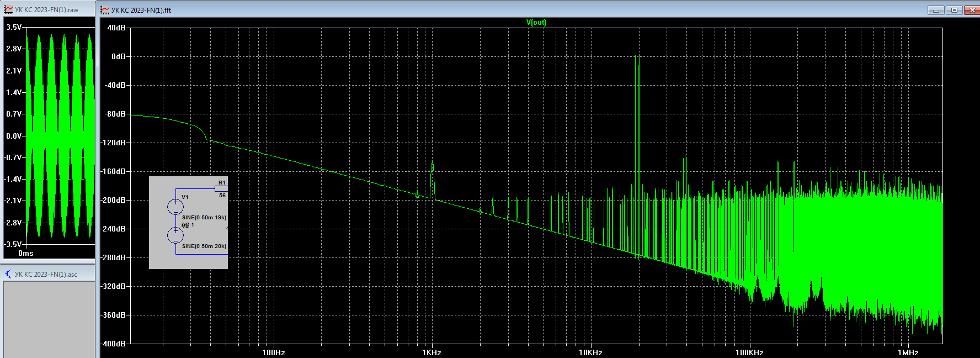Image resolution: width=980 pixels, height=358 pixels.
Task: Click the 0ms time axis label
Action: (26, 253)
